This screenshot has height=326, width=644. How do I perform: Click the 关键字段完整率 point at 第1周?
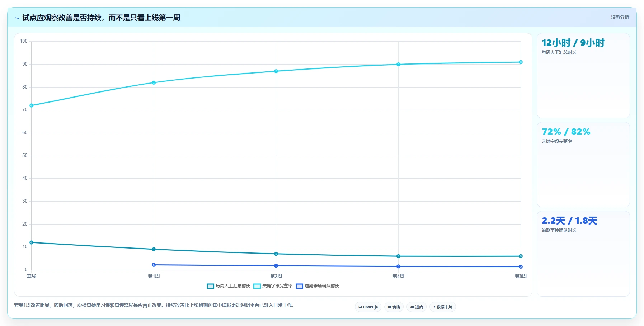154,82
